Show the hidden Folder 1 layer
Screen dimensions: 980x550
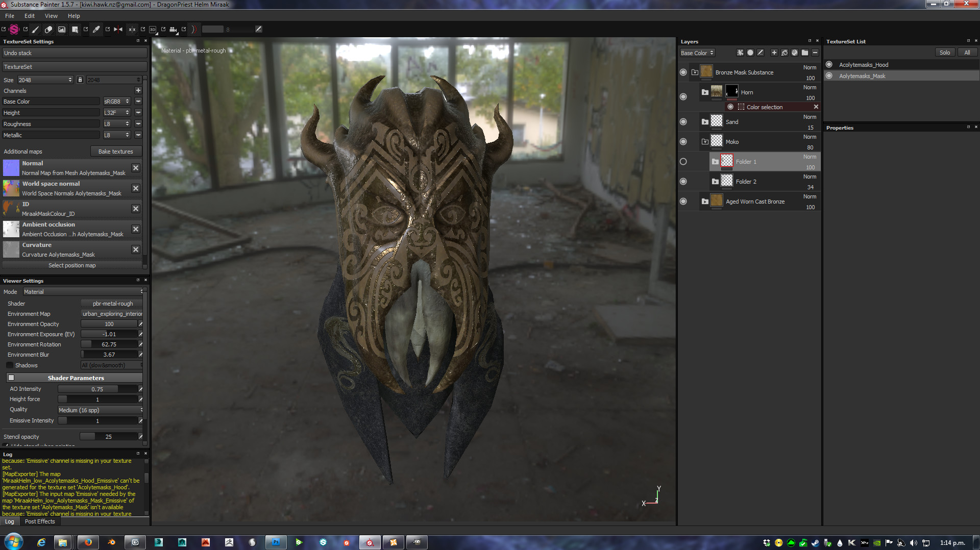(683, 162)
